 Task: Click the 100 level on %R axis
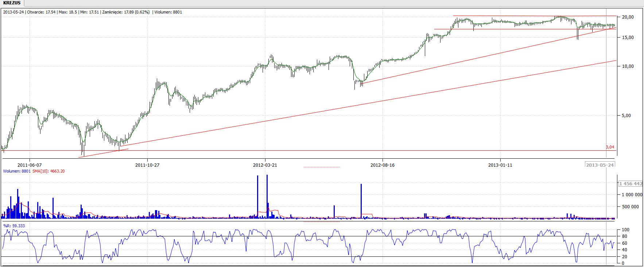(x=625, y=230)
